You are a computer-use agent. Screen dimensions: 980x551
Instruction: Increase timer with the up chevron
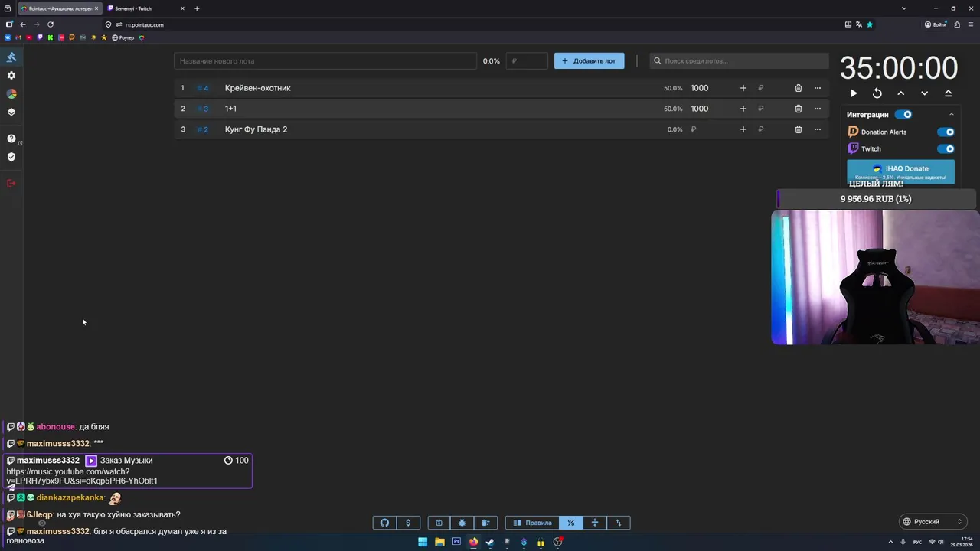(900, 93)
